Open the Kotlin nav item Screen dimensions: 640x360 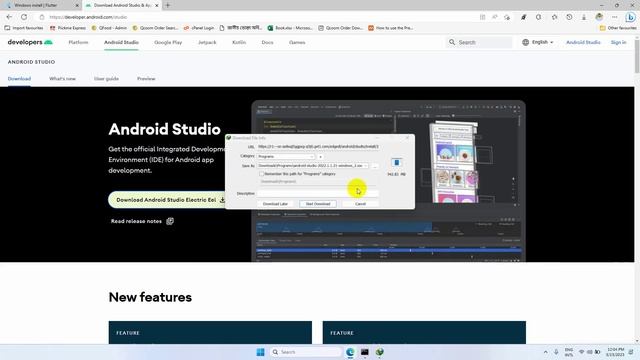click(239, 42)
